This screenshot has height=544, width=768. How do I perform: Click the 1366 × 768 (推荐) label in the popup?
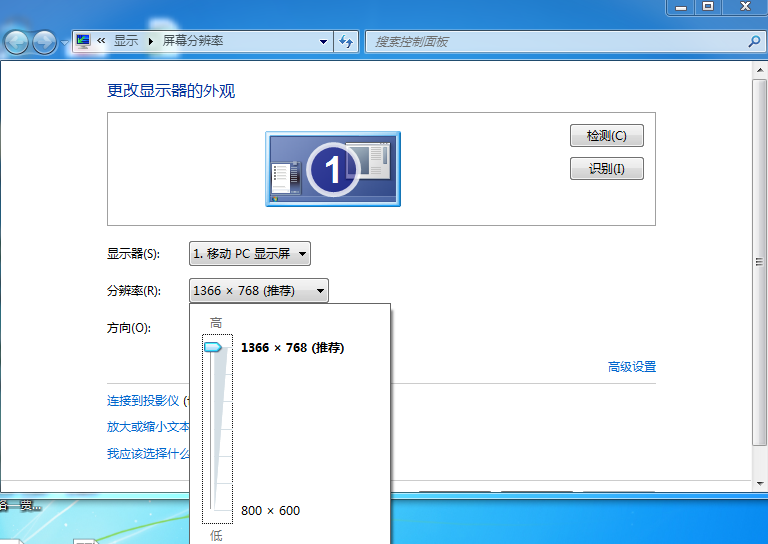click(x=292, y=348)
